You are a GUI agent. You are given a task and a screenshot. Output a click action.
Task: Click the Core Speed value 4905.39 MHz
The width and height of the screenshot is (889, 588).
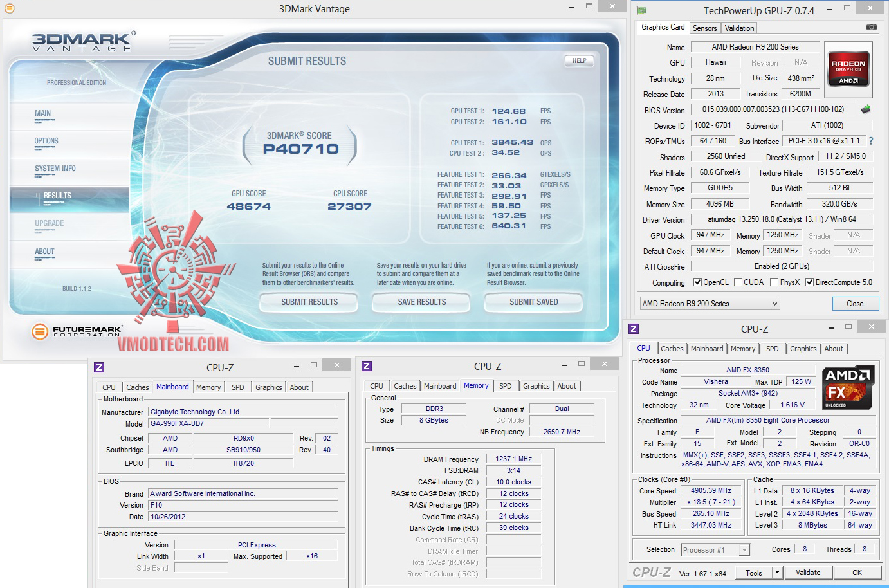point(711,490)
